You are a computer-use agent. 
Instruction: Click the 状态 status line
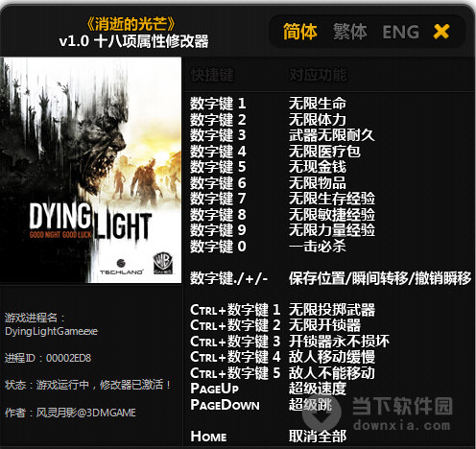pyautogui.click(x=87, y=385)
